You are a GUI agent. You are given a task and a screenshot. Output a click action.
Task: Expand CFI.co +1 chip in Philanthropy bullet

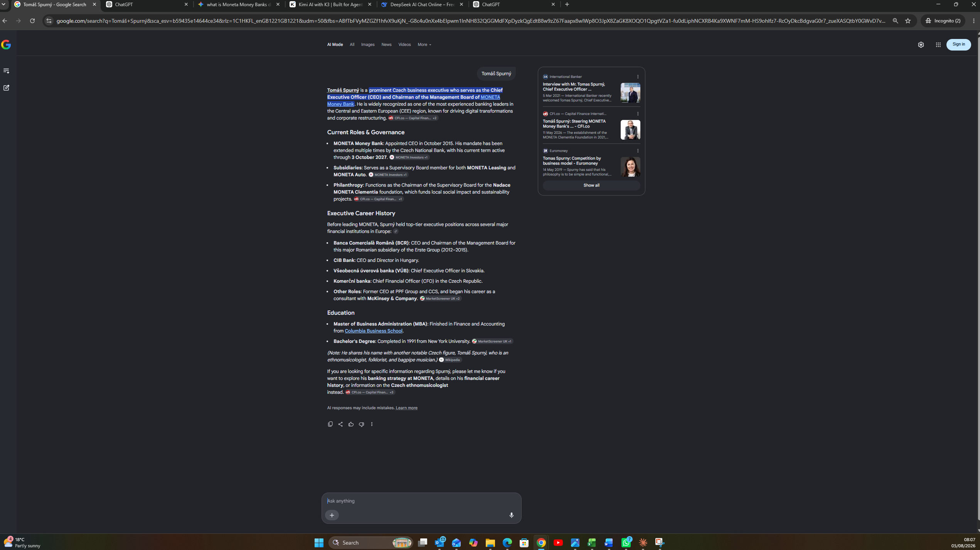pos(379,199)
